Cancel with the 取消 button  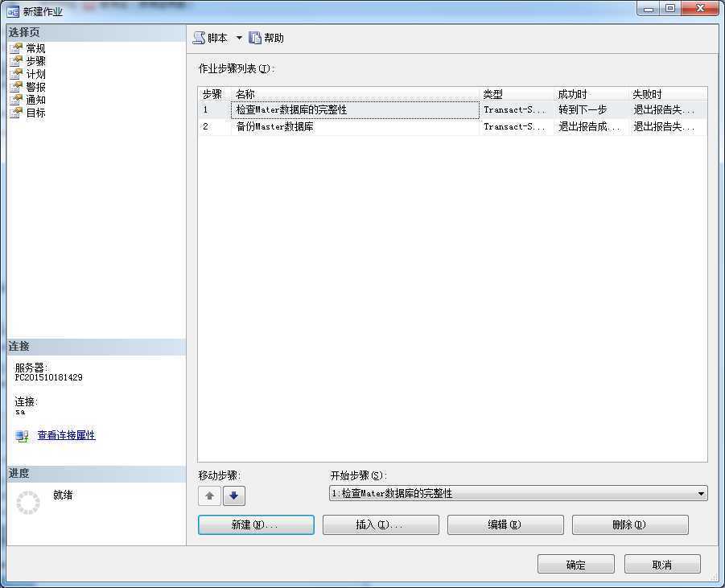point(662,565)
